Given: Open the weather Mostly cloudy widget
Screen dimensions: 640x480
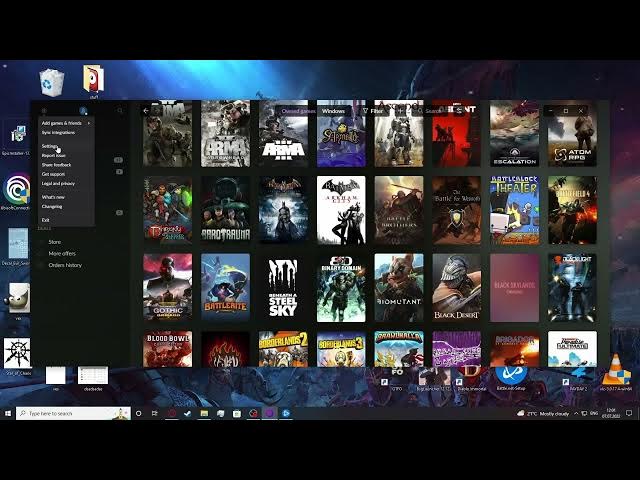Looking at the screenshot, I should click(x=543, y=413).
